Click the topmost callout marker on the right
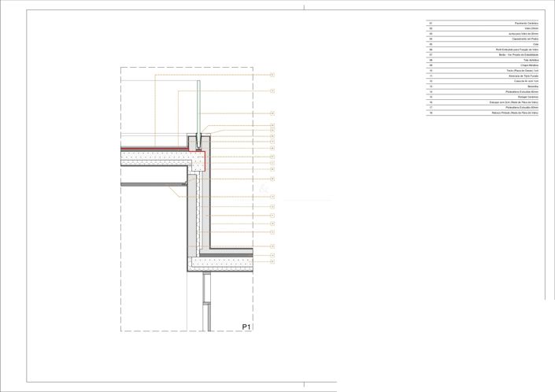The width and height of the screenshot is (555, 392). [272, 75]
